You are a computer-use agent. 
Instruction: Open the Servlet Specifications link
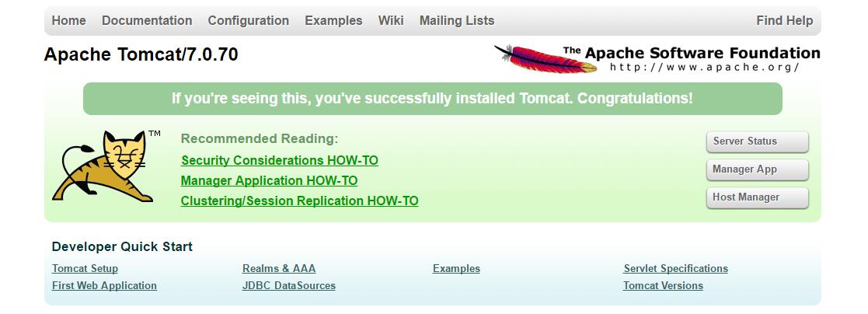click(675, 269)
